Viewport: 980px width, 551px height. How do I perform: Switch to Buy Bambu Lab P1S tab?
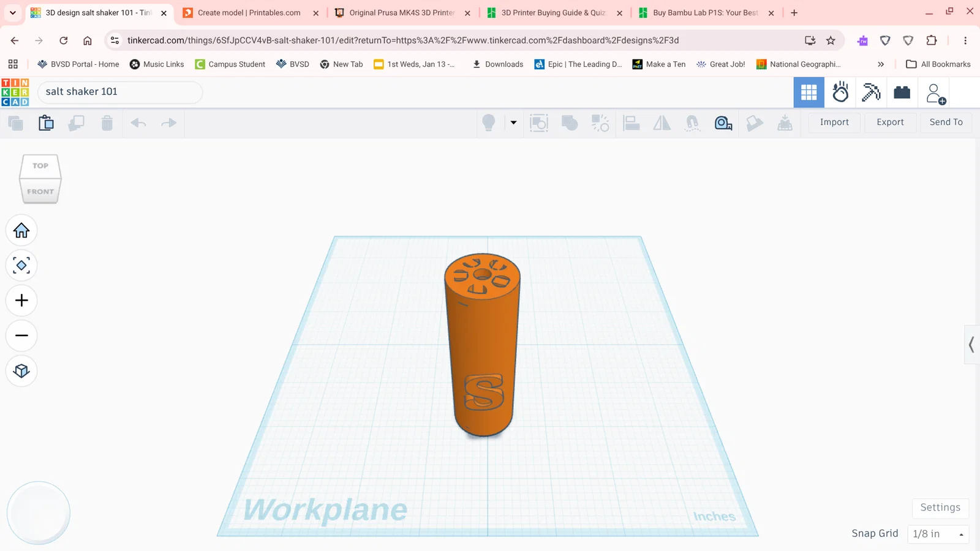(705, 13)
